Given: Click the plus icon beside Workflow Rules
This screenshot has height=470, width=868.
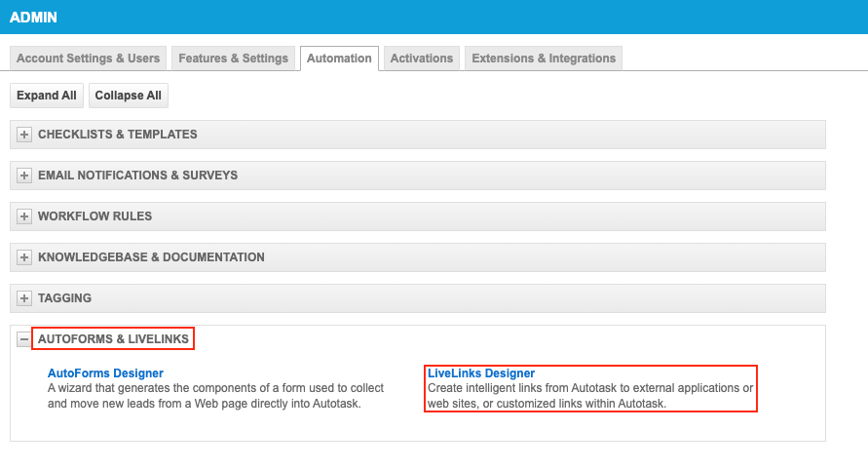Looking at the screenshot, I should click(x=24, y=216).
